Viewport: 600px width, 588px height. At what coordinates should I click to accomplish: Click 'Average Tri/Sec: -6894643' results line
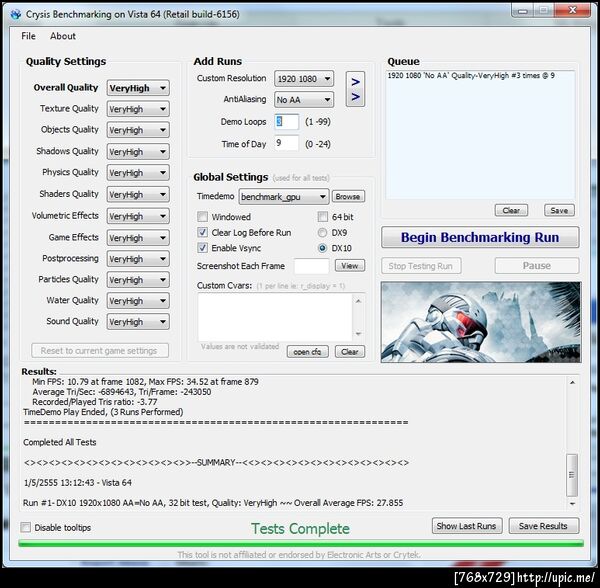122,392
